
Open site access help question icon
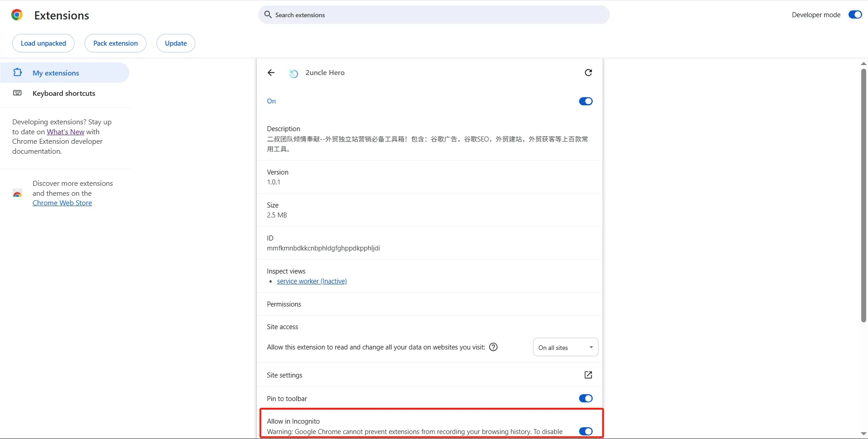(x=494, y=347)
